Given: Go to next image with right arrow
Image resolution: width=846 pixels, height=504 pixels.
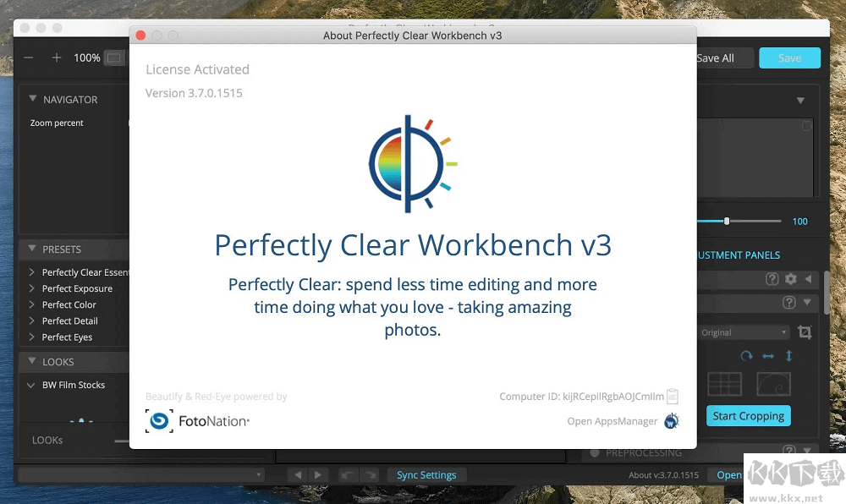Looking at the screenshot, I should point(318,475).
